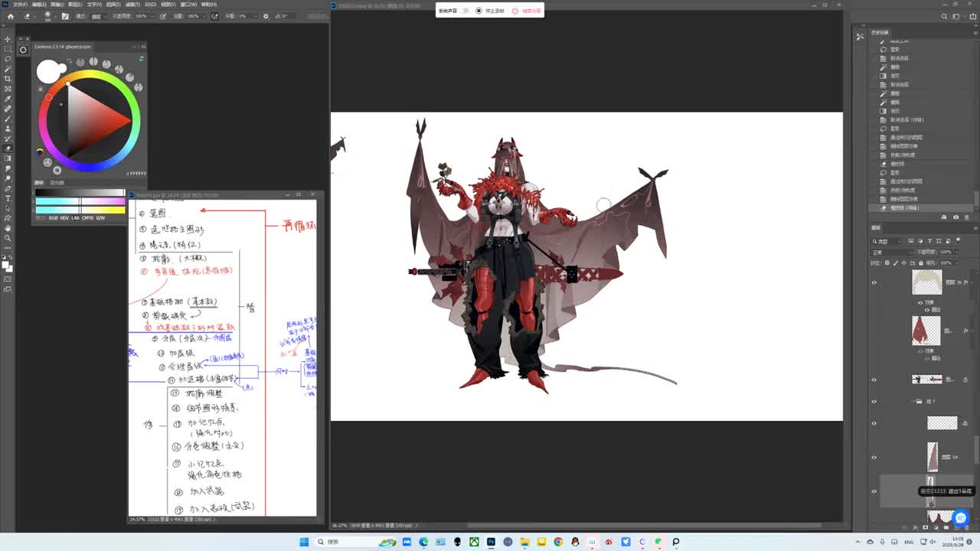Select the Magic Wand tool
Screen dimensions: 980x551
[x=8, y=69]
